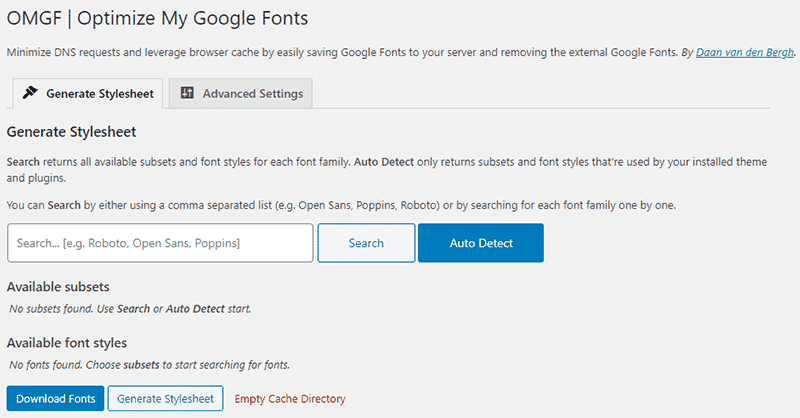Click the Download Fonts button

coord(55,398)
